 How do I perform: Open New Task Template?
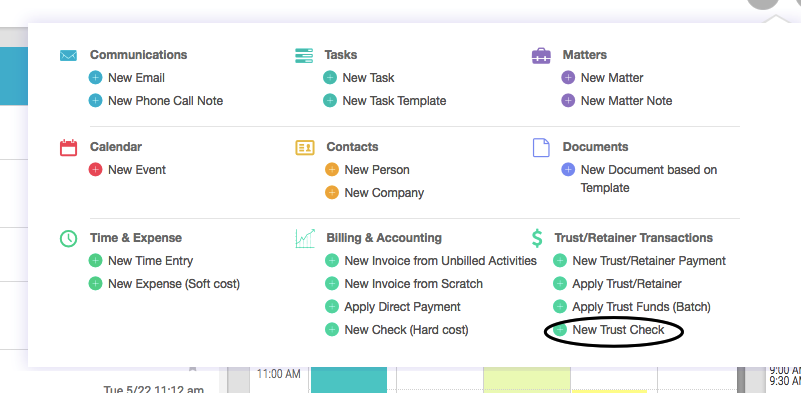point(394,101)
